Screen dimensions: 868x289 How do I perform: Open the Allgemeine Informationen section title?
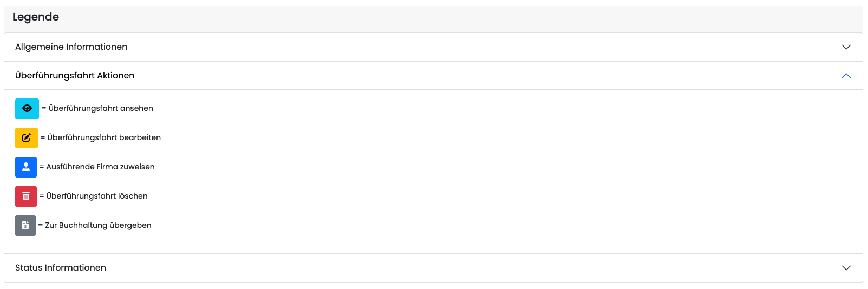point(71,47)
